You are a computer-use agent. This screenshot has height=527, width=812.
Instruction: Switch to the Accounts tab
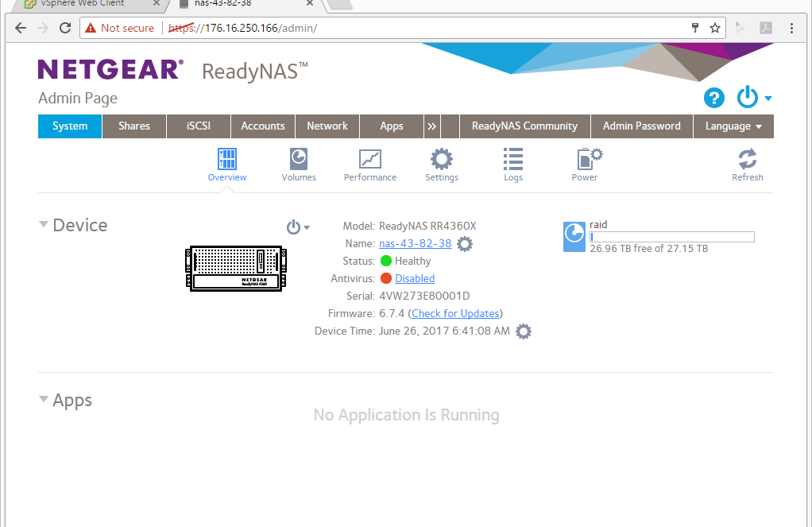click(x=262, y=126)
